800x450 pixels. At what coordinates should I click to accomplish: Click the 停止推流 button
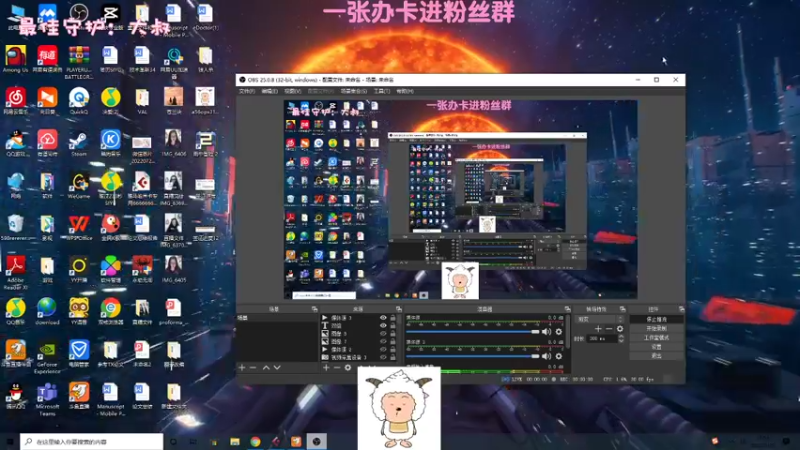657,319
